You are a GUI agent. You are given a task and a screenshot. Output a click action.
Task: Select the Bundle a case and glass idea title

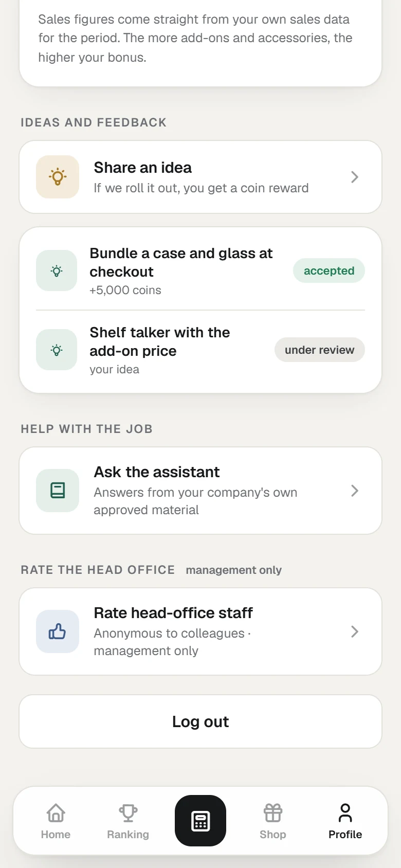click(x=181, y=262)
